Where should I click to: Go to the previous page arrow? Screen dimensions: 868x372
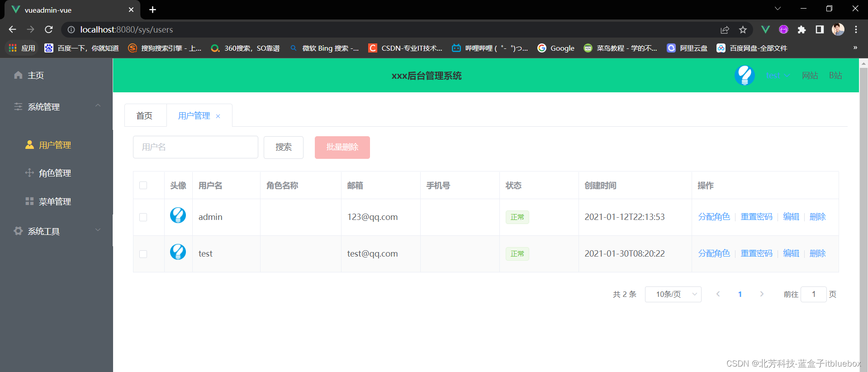click(x=718, y=294)
